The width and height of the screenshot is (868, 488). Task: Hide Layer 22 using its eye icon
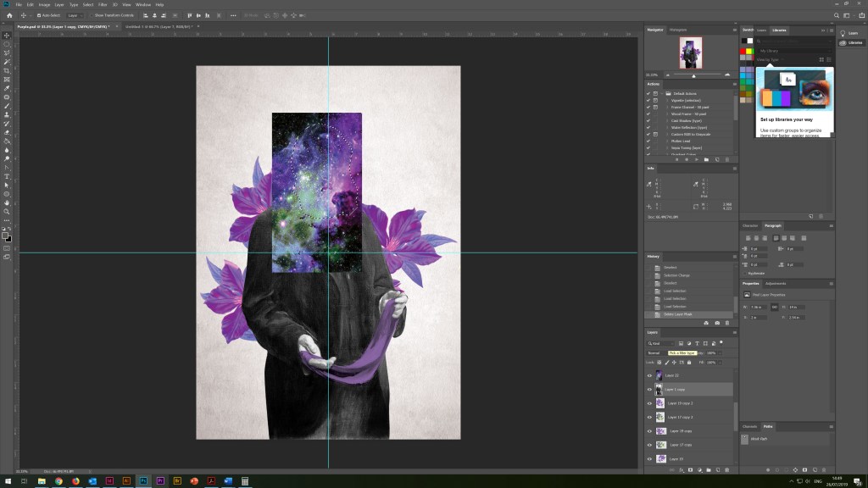pos(650,375)
